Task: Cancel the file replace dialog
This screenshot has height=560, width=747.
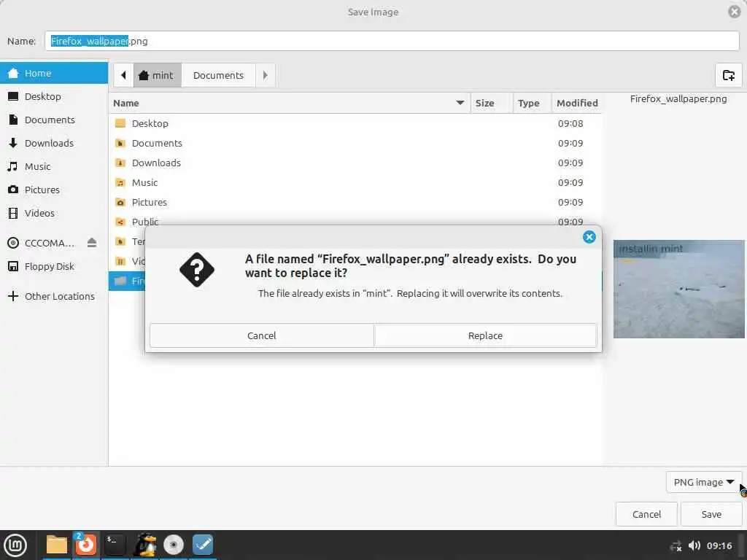Action: click(x=262, y=335)
